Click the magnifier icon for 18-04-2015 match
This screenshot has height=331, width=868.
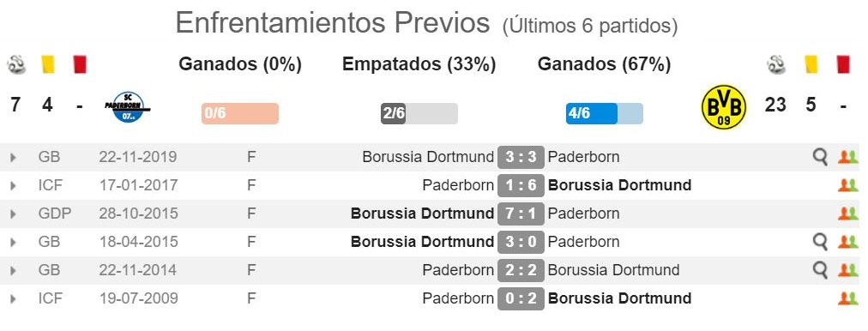[820, 242]
